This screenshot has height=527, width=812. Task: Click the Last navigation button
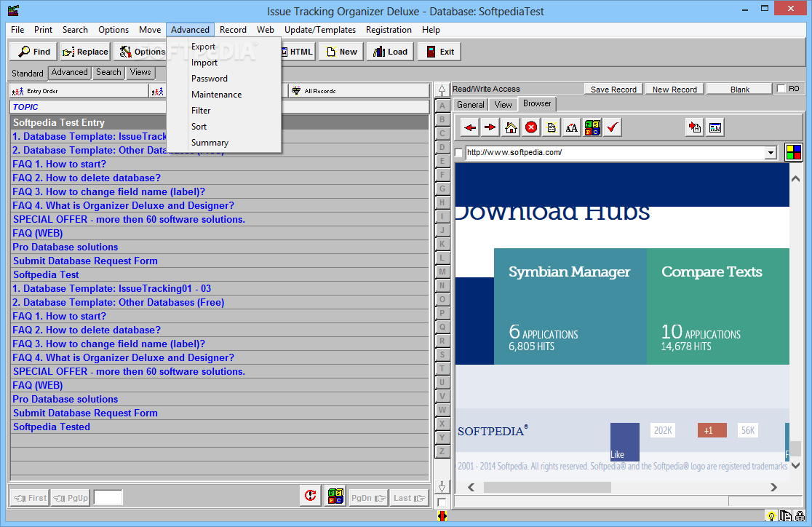pyautogui.click(x=409, y=498)
